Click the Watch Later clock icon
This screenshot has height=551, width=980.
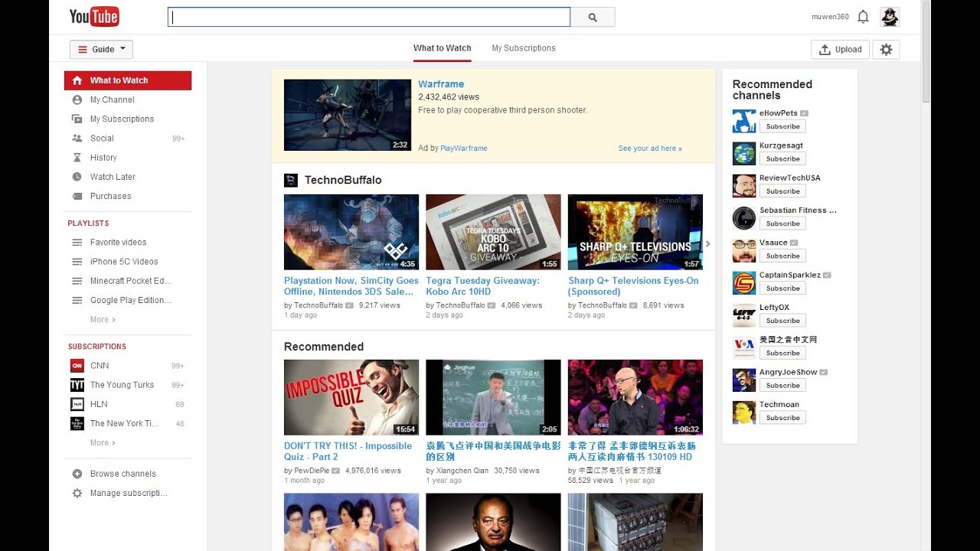(77, 177)
